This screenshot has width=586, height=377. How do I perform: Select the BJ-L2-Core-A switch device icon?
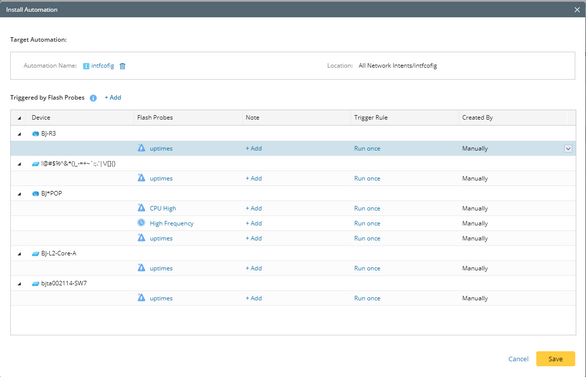pyautogui.click(x=36, y=254)
